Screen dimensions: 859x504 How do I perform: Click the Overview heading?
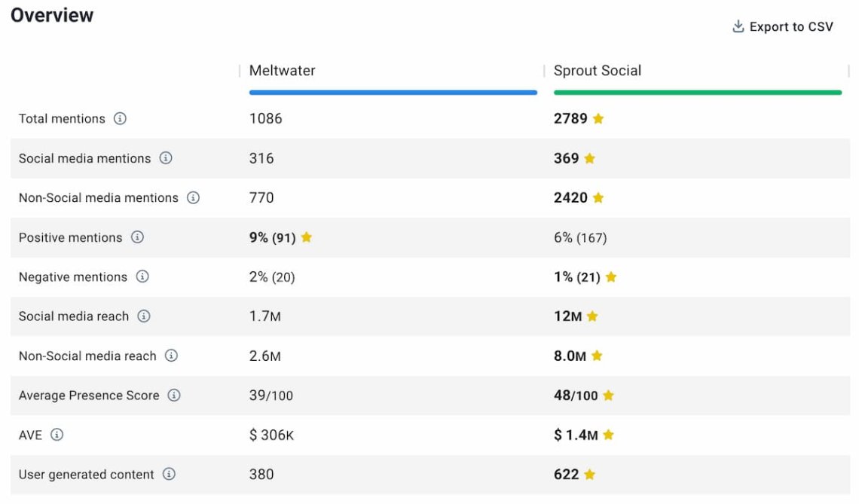click(x=53, y=14)
